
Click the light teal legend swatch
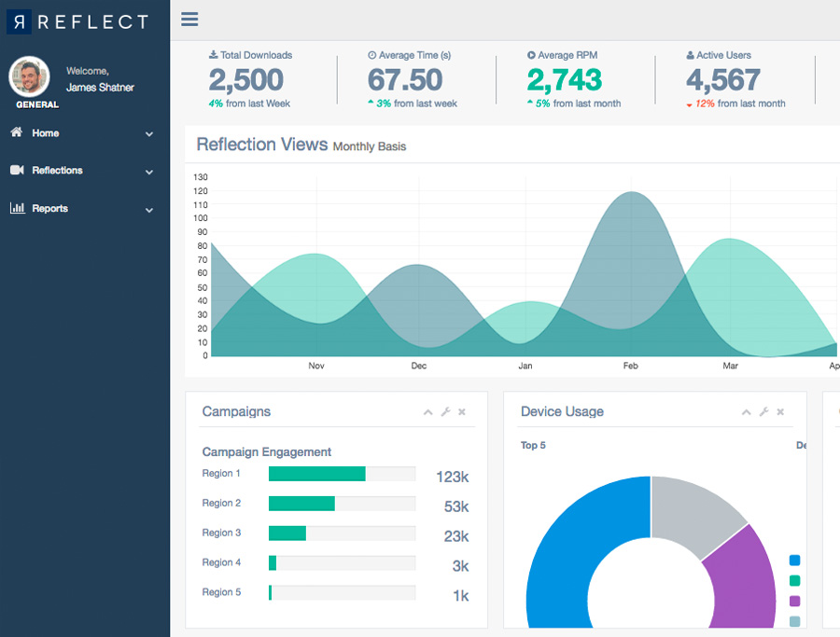[x=794, y=621]
